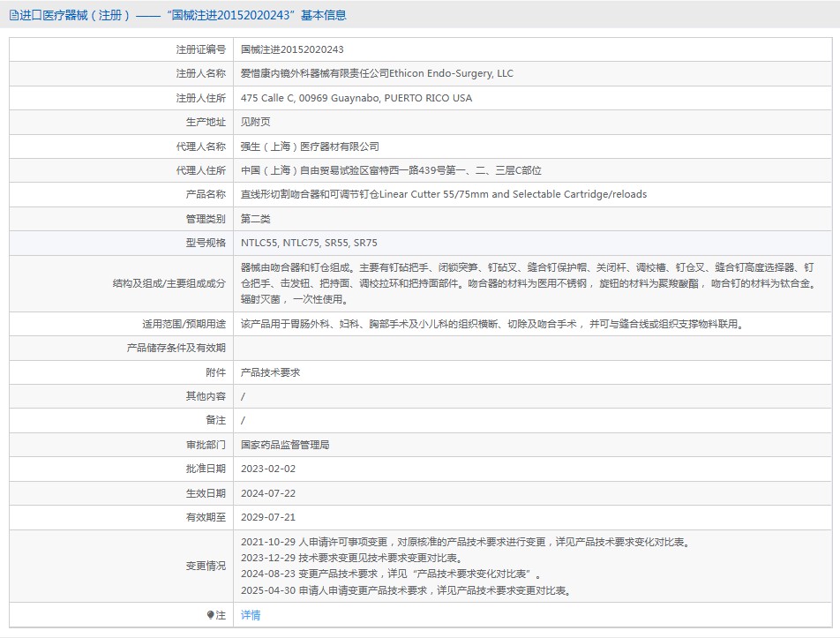Click the registrant name Ethicon Endo-Surgery, LLC
Image resolution: width=840 pixels, height=638 pixels.
(377, 74)
